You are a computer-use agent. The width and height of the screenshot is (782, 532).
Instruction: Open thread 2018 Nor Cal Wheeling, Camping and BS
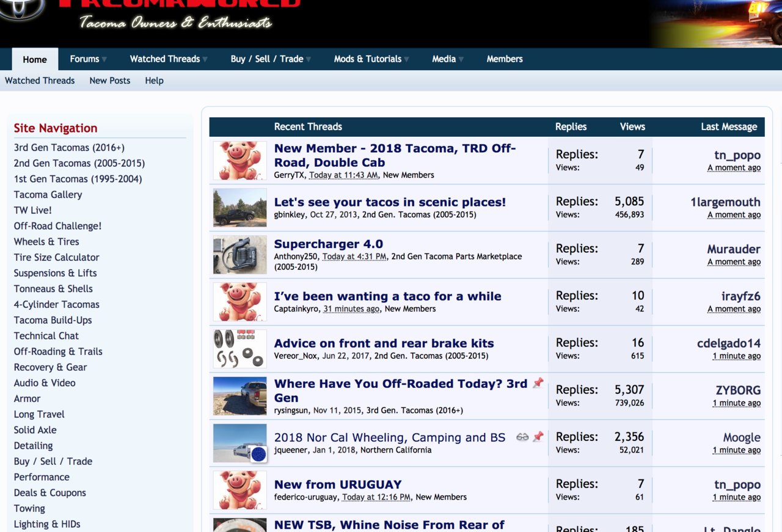point(390,437)
